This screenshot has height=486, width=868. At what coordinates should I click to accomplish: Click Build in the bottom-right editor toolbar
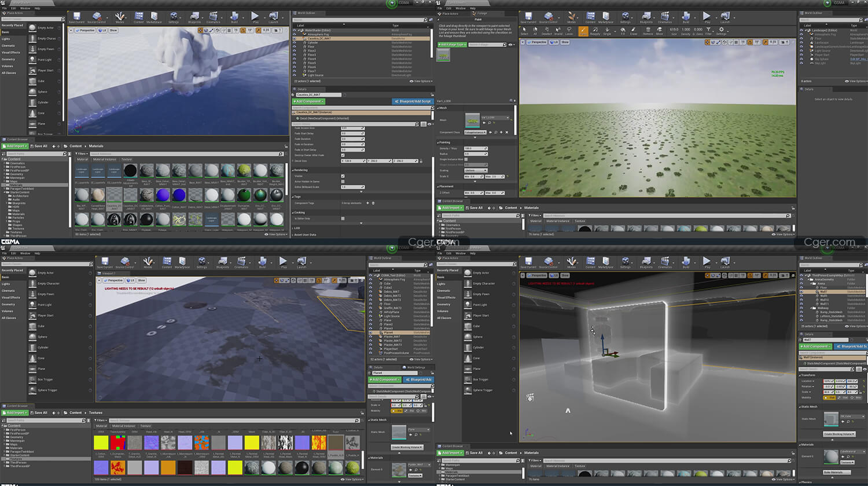(x=686, y=262)
